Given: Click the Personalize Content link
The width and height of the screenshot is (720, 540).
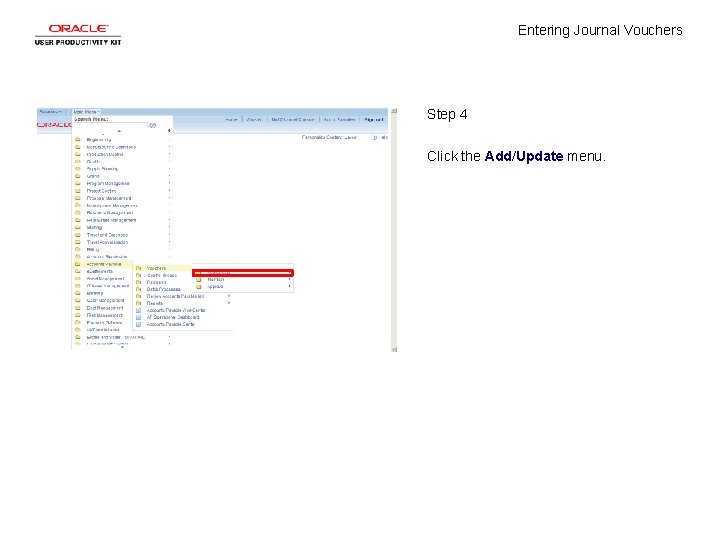Looking at the screenshot, I should 321,137.
